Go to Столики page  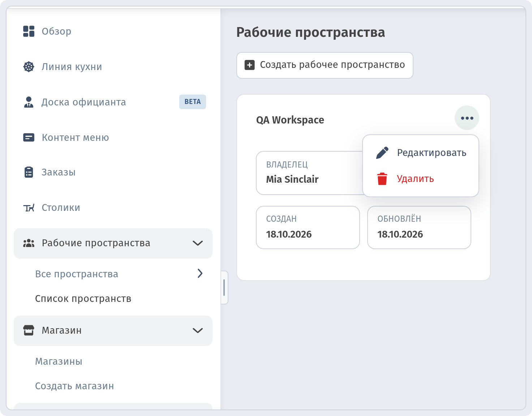pyautogui.click(x=113, y=208)
